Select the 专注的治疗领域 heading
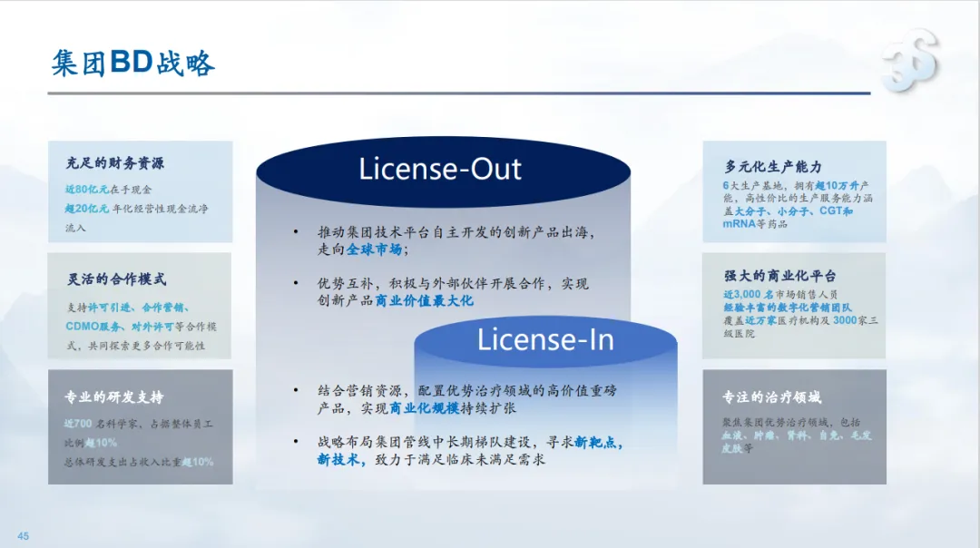Image resolution: width=980 pixels, height=548 pixels. coord(771,396)
